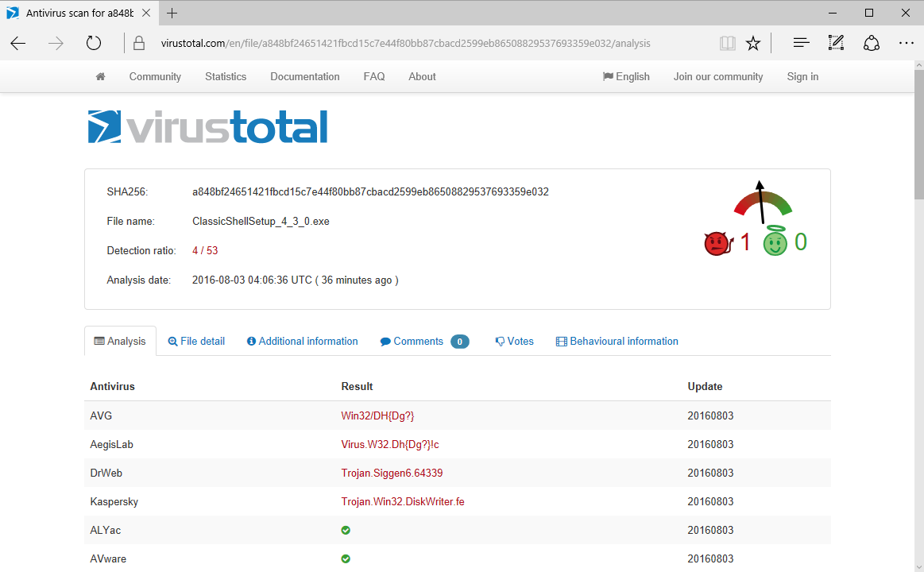Viewport: 924px width, 572px height.
Task: Go back using the browser back arrow
Action: pyautogui.click(x=18, y=43)
